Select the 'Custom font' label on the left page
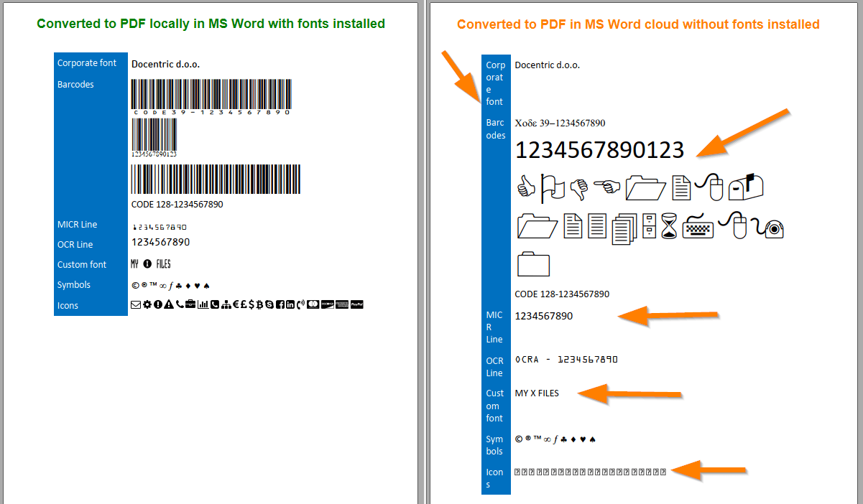The height and width of the screenshot is (504, 863). pos(82,265)
